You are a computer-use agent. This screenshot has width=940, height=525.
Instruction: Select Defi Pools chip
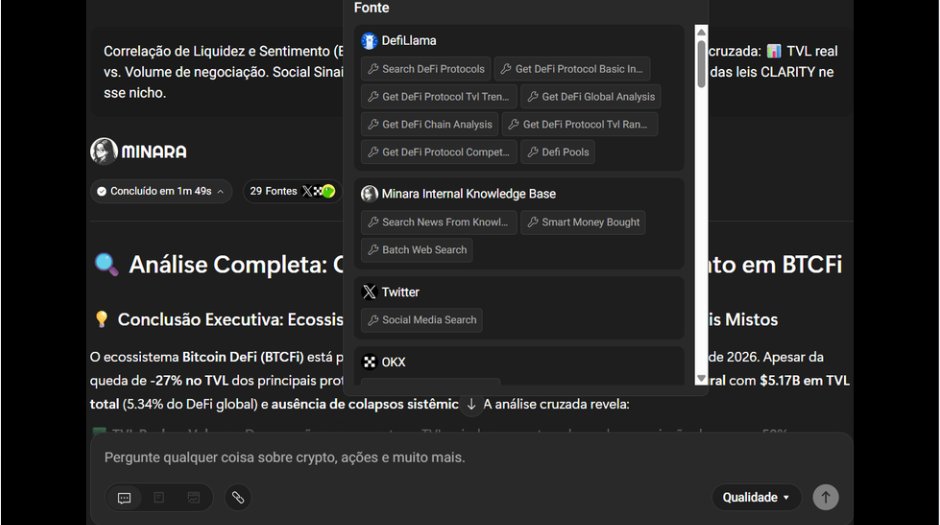(558, 152)
